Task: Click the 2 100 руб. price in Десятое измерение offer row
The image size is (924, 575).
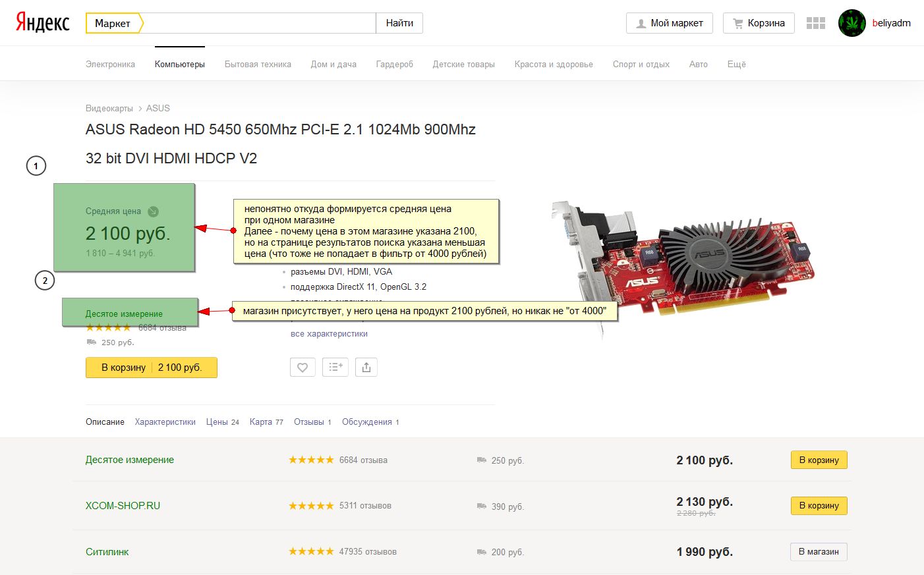Action: pyautogui.click(x=705, y=460)
